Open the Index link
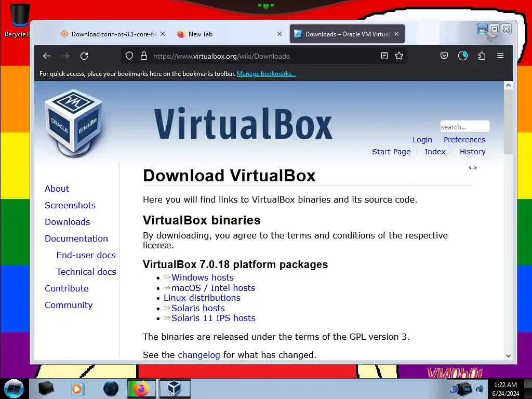This screenshot has height=399, width=532. coord(435,152)
